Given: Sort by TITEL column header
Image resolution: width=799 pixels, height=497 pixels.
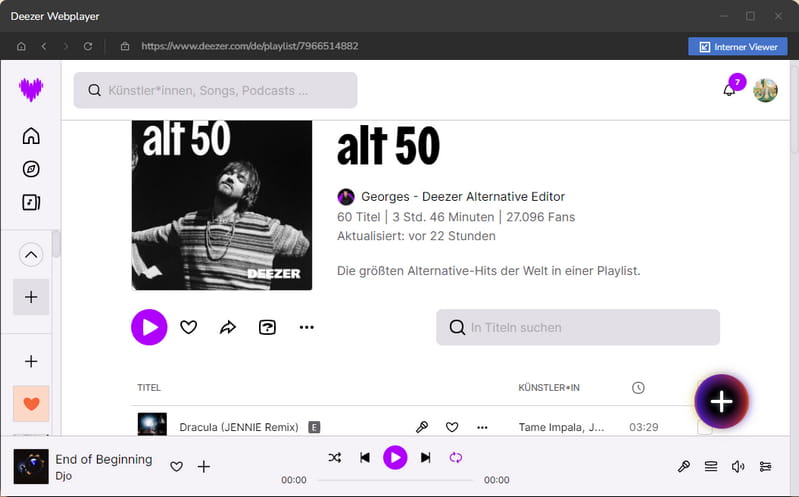Looking at the screenshot, I should 149,387.
